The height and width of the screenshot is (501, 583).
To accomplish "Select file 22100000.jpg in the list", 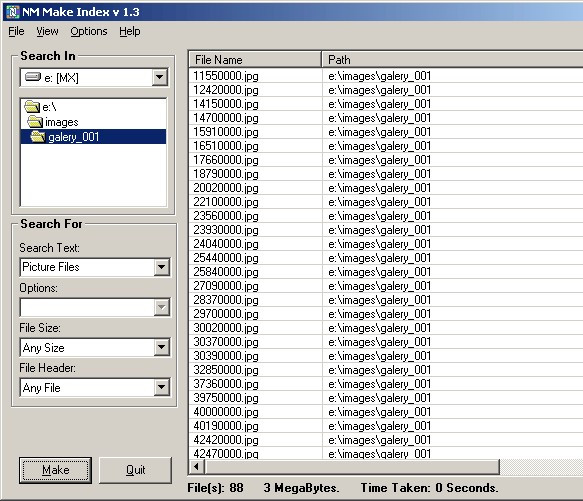I will (x=226, y=202).
